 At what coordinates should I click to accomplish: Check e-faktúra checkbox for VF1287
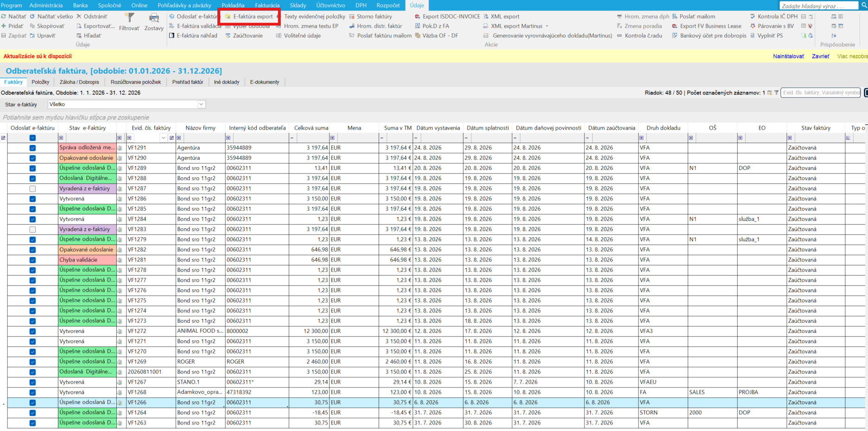click(x=32, y=189)
